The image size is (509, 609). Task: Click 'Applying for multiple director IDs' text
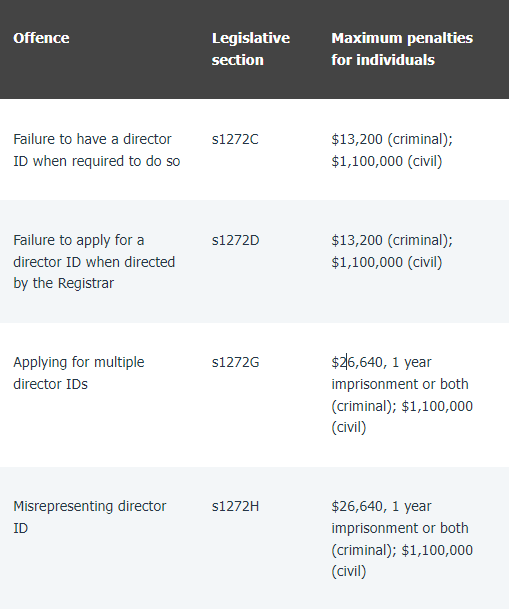coord(79,373)
